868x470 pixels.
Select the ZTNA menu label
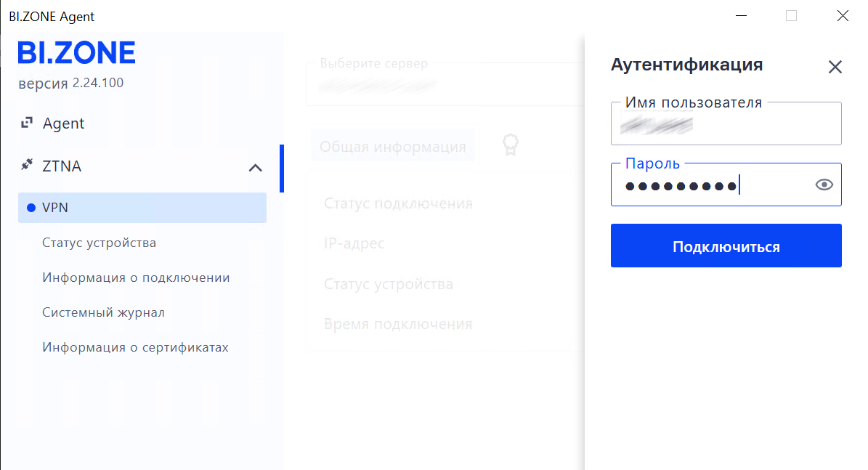pyautogui.click(x=62, y=166)
